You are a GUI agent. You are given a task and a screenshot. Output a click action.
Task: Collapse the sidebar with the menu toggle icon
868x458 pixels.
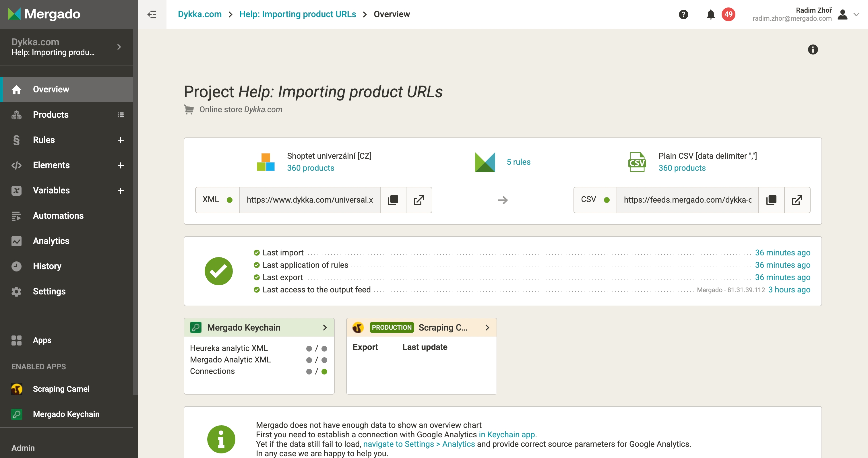pyautogui.click(x=152, y=14)
